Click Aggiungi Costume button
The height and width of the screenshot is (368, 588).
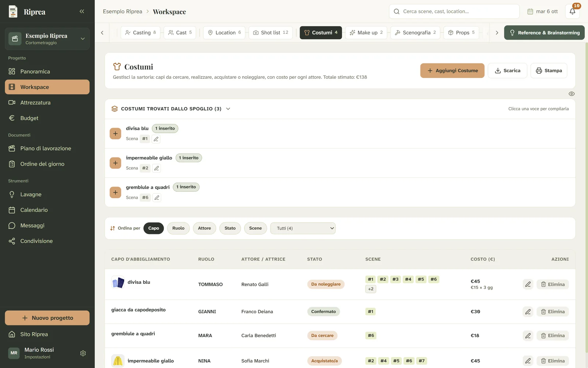click(452, 71)
